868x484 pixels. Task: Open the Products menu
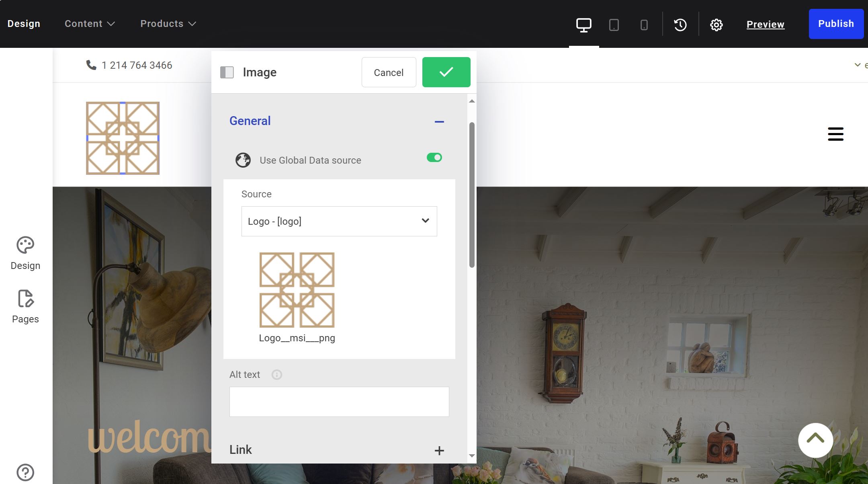tap(167, 23)
